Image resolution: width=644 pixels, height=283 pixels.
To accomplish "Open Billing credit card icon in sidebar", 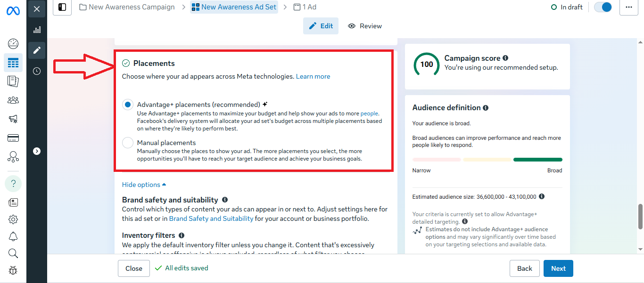I will [13, 138].
